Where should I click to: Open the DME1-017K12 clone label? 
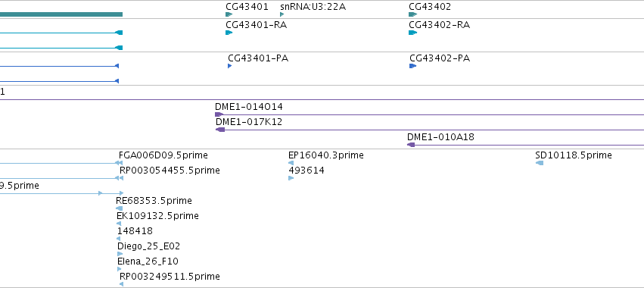pos(249,122)
